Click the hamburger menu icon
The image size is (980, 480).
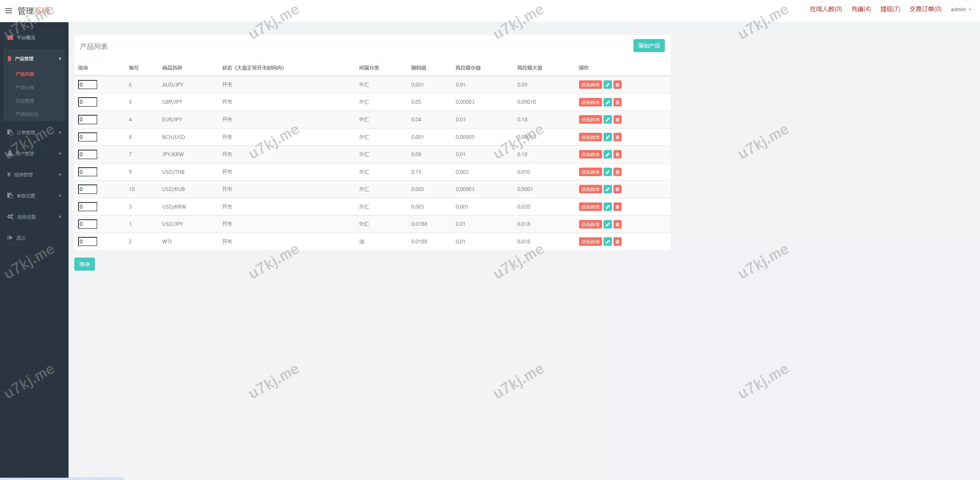coord(8,11)
